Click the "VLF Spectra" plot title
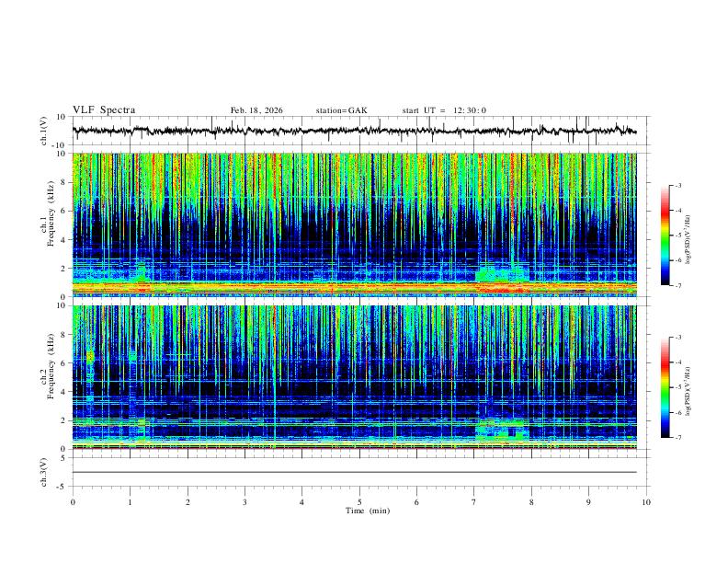Image resolution: width=728 pixels, height=563 pixels. click(104, 110)
